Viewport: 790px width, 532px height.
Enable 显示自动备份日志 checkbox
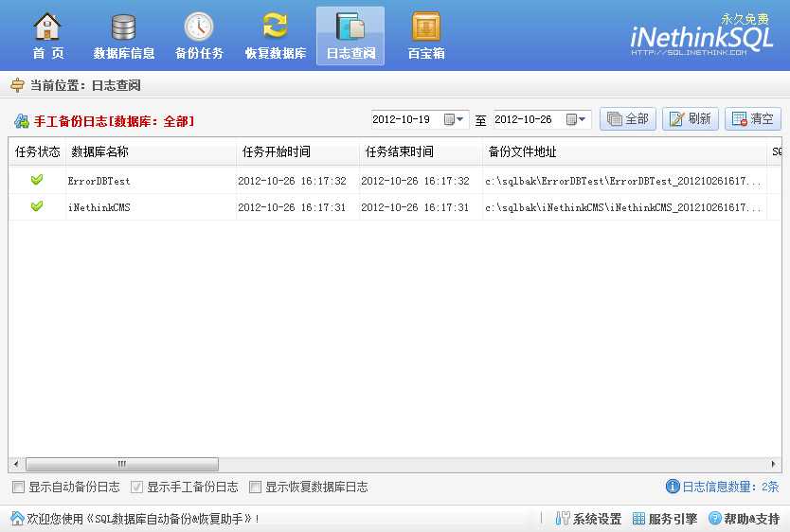pyautogui.click(x=18, y=487)
